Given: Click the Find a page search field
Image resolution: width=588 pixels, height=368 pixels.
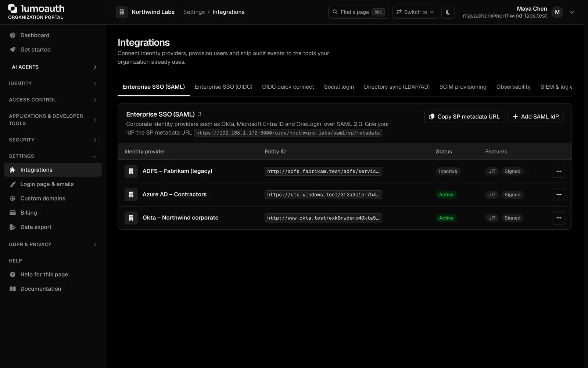Looking at the screenshot, I should pos(358,12).
